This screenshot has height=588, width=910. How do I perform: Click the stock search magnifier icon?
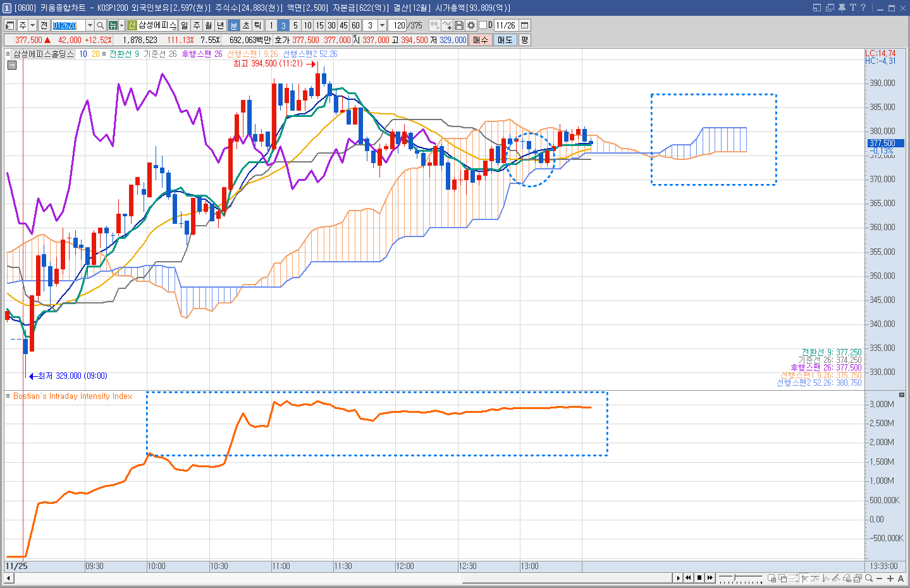[x=100, y=25]
